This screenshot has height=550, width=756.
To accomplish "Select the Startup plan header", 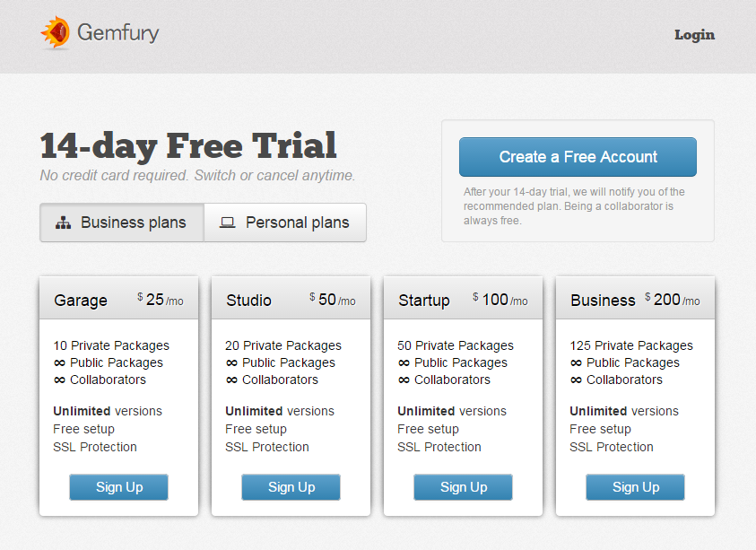I will (463, 298).
